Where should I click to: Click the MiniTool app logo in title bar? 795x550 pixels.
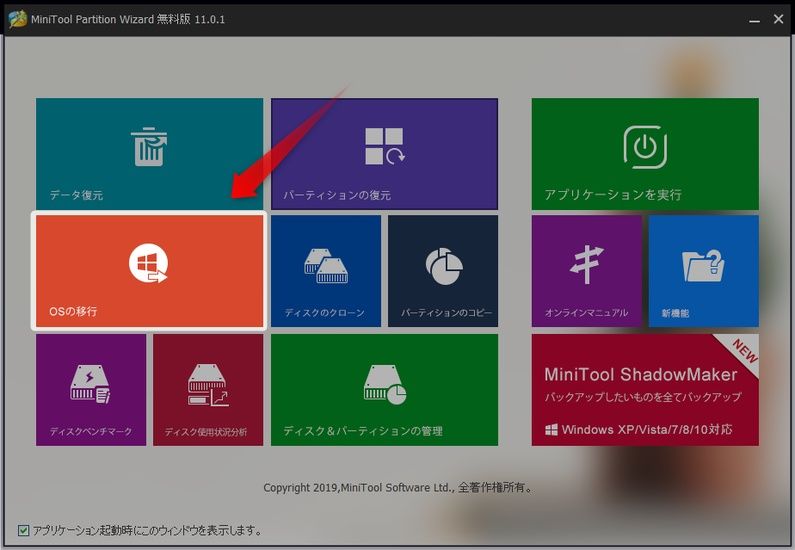18,19
